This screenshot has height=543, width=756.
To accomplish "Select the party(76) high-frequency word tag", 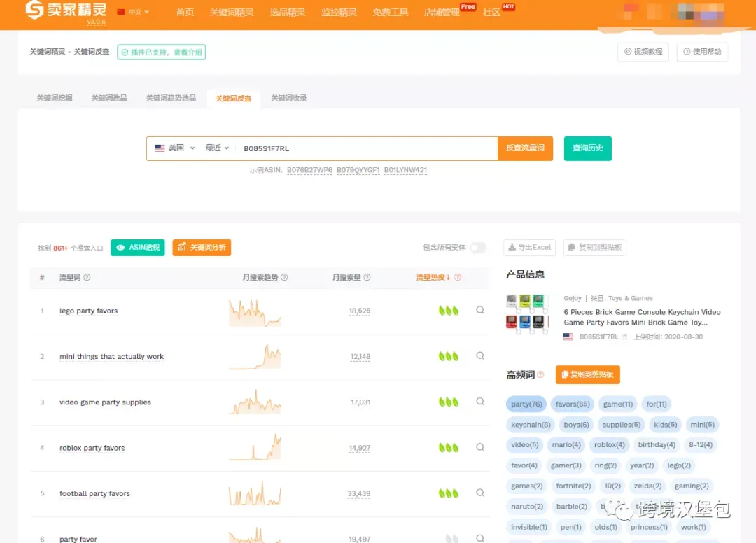I will click(x=526, y=404).
